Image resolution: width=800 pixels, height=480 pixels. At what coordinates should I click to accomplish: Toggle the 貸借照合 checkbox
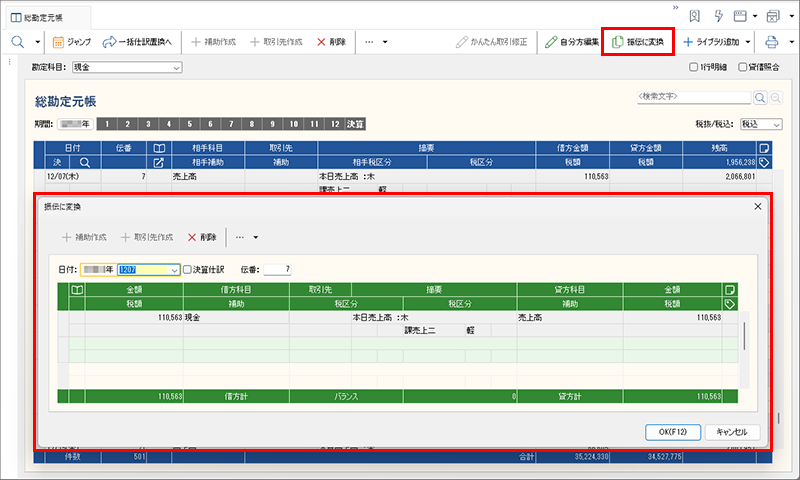(743, 68)
